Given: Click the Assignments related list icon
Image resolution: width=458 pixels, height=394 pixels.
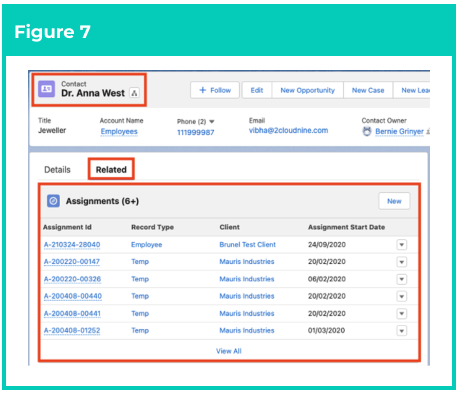Looking at the screenshot, I should click(x=53, y=201).
